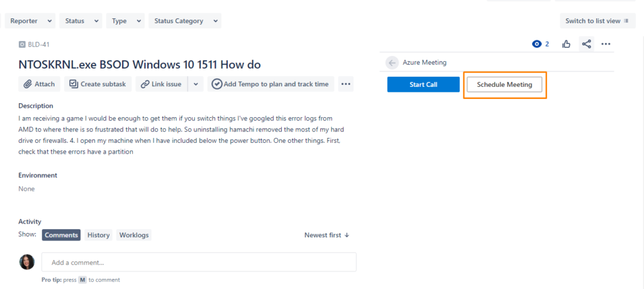Attach a file to the issue
The height and width of the screenshot is (289, 644).
pyautogui.click(x=40, y=84)
